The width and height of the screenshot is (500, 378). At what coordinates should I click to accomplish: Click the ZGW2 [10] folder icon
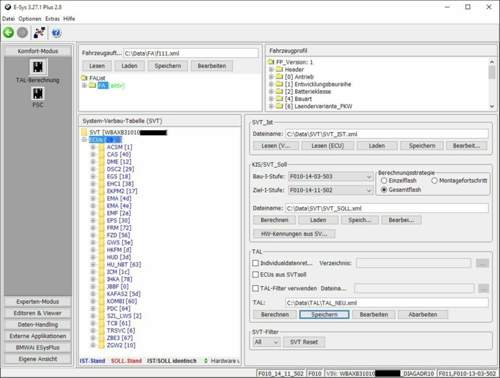coord(101,345)
